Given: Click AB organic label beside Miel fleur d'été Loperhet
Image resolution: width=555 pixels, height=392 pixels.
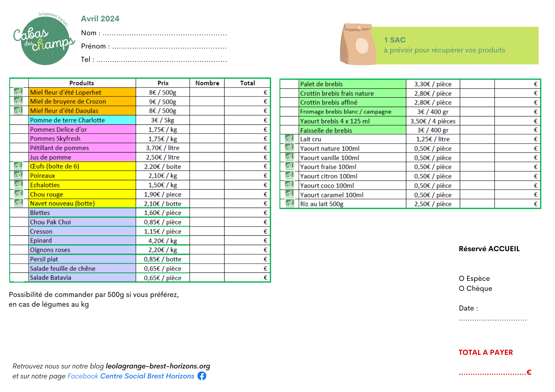Looking at the screenshot, I should 18,91.
